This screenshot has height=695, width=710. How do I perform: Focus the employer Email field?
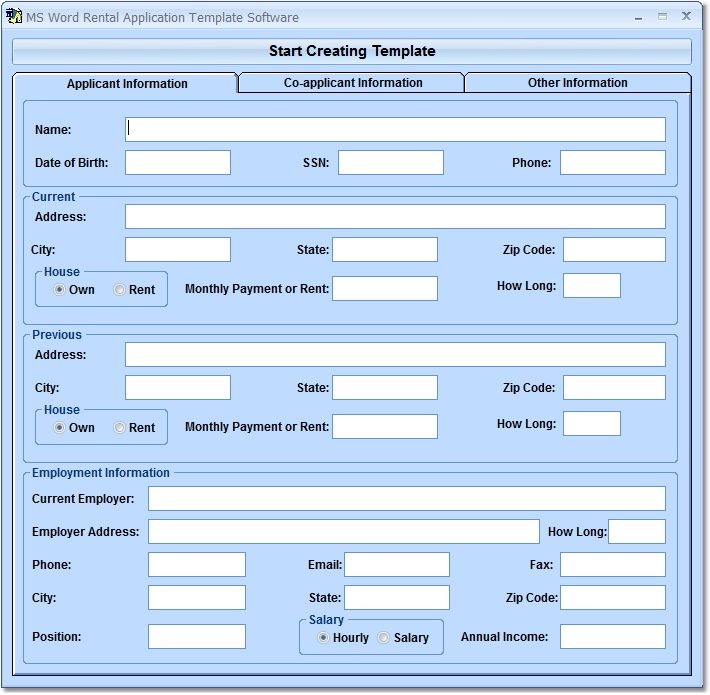pos(397,565)
